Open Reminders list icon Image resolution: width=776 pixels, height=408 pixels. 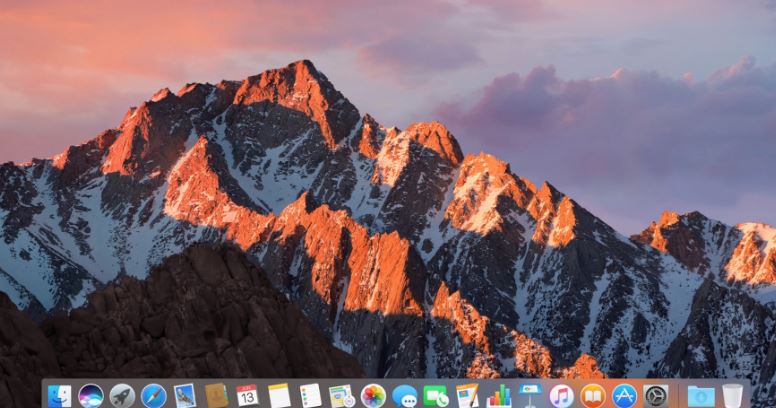pos(311,396)
